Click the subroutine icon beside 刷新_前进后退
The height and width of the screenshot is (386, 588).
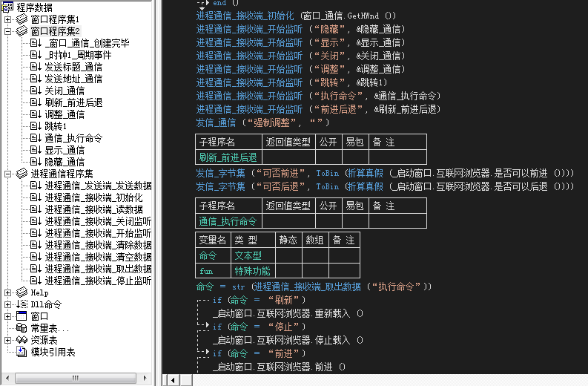(36, 102)
